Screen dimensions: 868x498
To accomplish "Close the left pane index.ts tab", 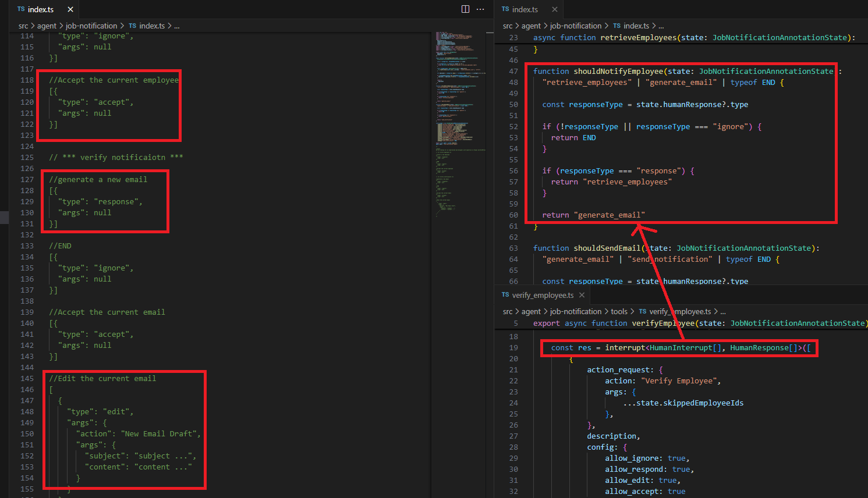I will 70,9.
